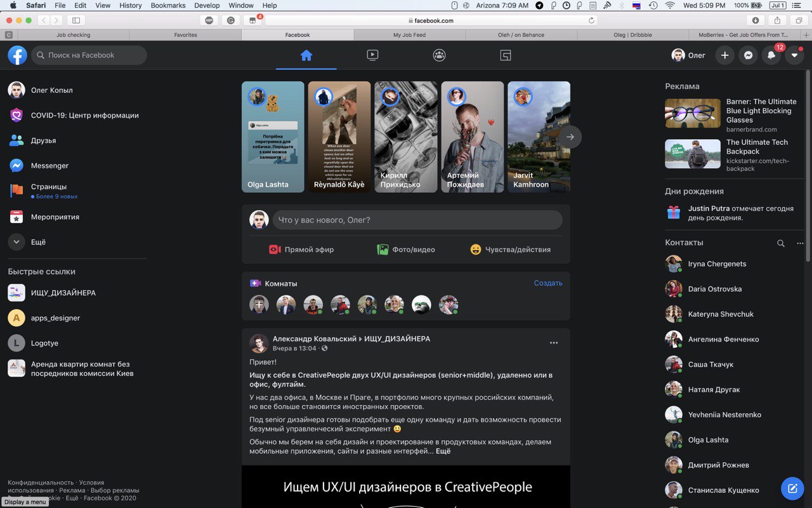Click Создать room link
This screenshot has width=812, height=508.
(548, 283)
